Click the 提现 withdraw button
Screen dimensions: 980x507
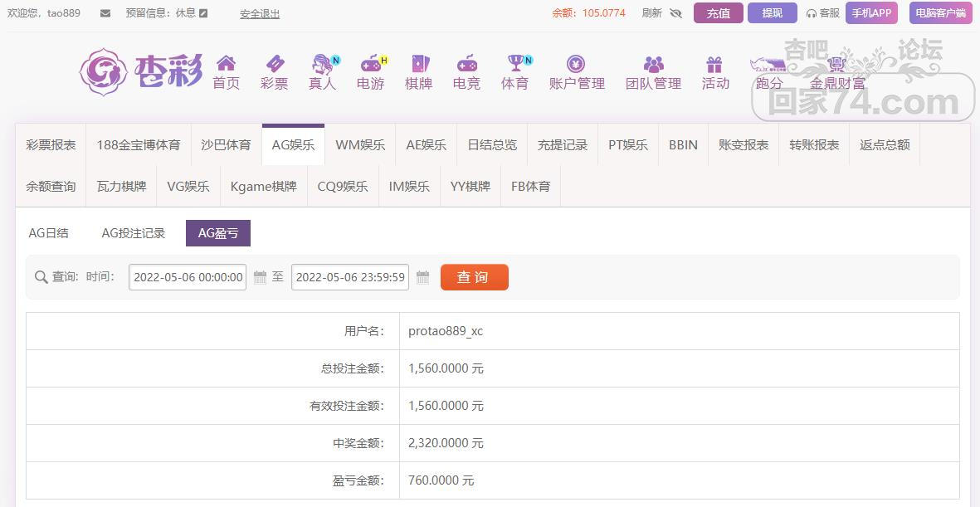point(772,13)
